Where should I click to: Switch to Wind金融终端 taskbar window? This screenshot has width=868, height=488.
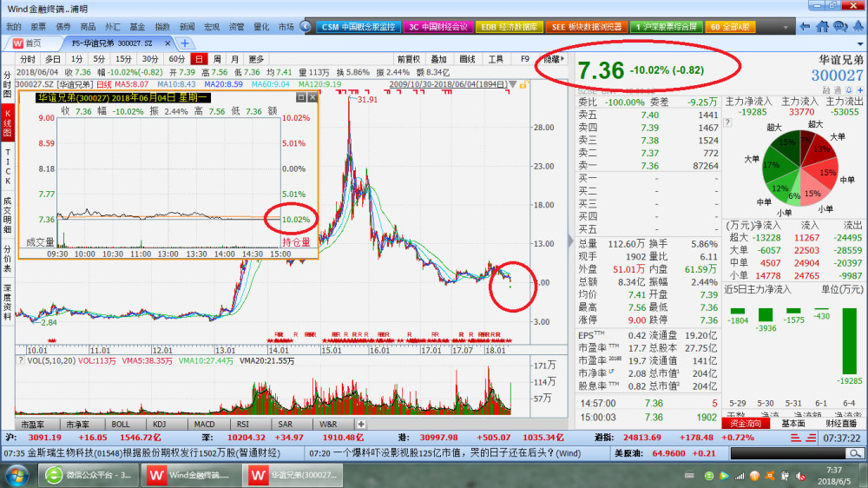tap(191, 475)
